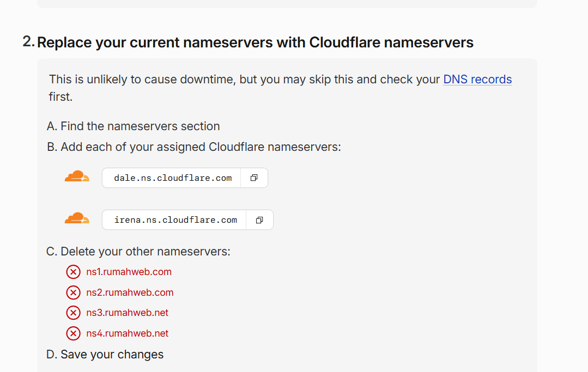This screenshot has height=372, width=588.
Task: Click the ns2.rumahweb.com nameserver text
Action: pyautogui.click(x=130, y=292)
